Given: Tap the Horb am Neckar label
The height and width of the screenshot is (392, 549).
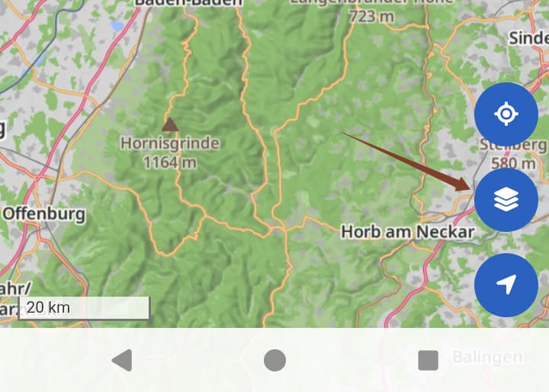Looking at the screenshot, I should (408, 232).
